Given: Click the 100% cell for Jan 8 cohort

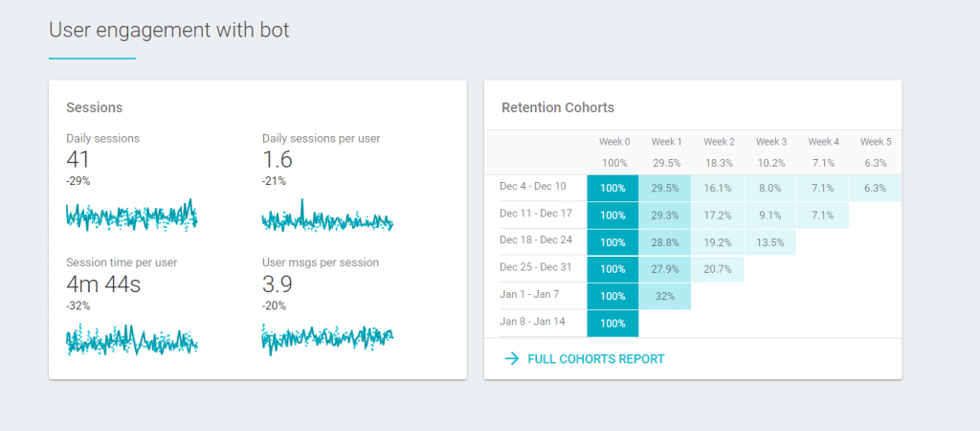Looking at the screenshot, I should tap(612, 324).
